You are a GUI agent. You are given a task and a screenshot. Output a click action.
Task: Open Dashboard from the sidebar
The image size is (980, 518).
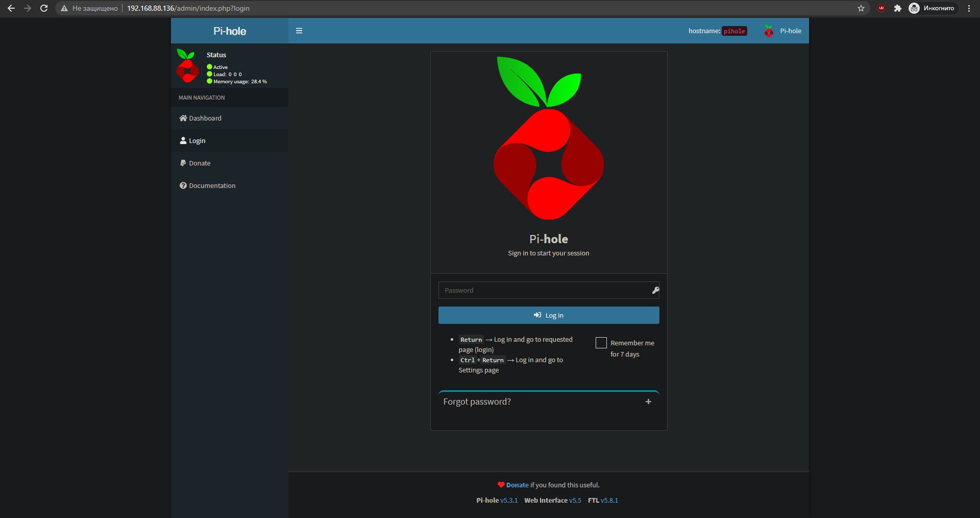(230, 118)
